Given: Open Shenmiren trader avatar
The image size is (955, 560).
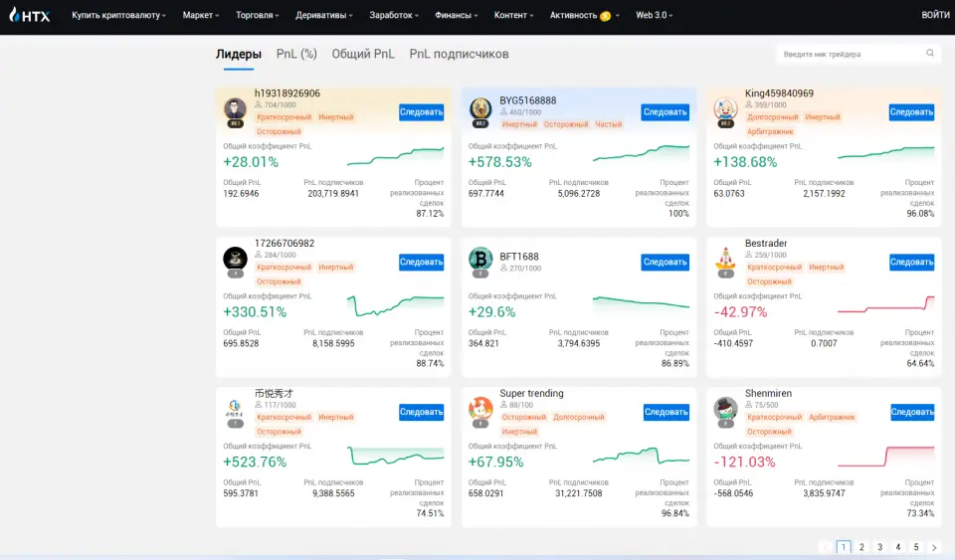Looking at the screenshot, I should click(725, 409).
